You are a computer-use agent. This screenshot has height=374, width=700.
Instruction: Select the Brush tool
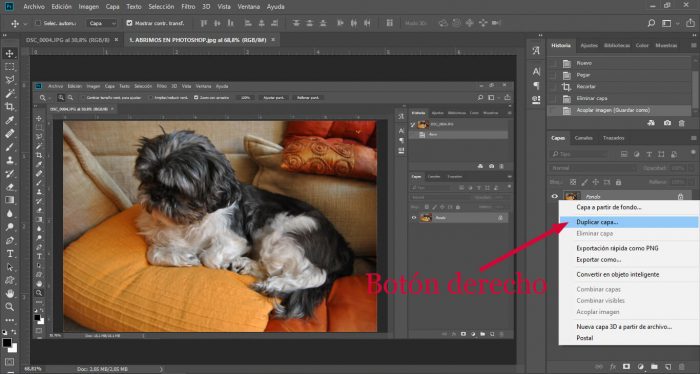9,147
